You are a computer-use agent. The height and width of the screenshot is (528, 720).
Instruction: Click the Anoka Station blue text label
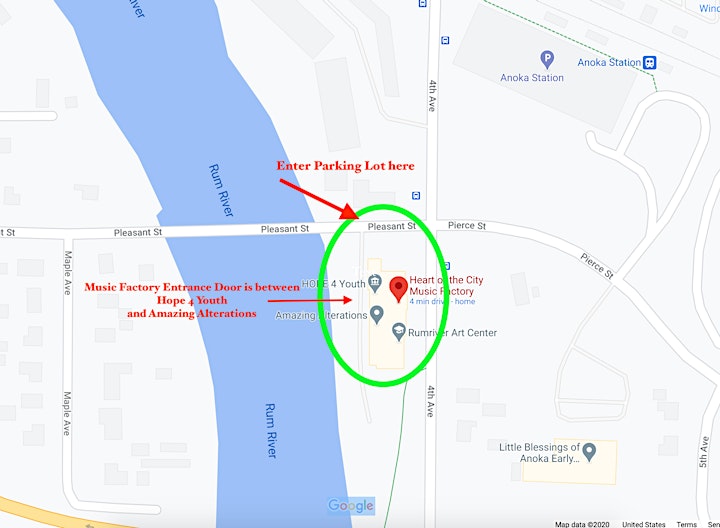[609, 62]
